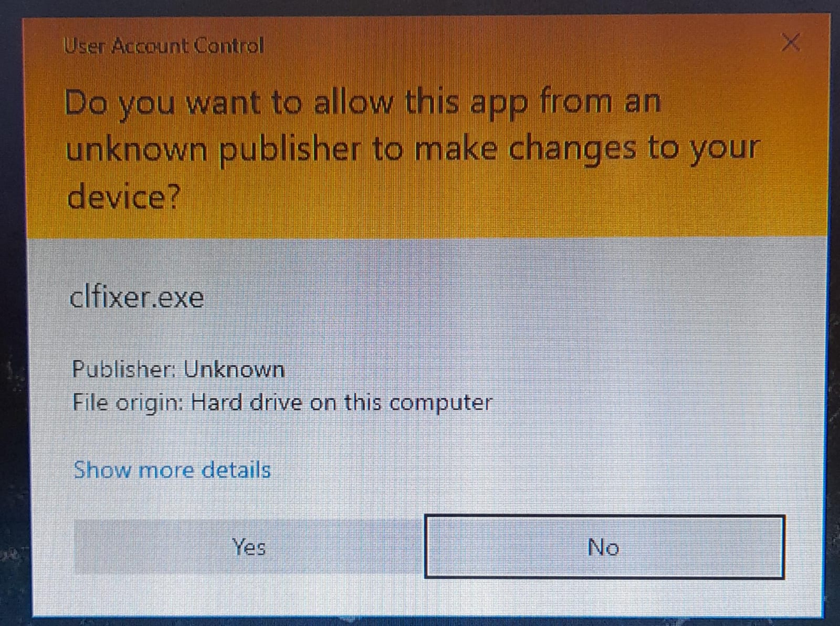The image size is (840, 626).
Task: Click the Publisher label text
Action: tap(125, 369)
